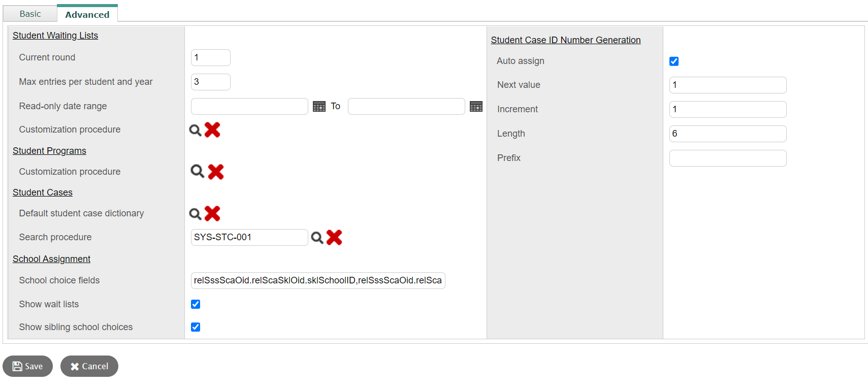Click the School choice fields label

[59, 280]
